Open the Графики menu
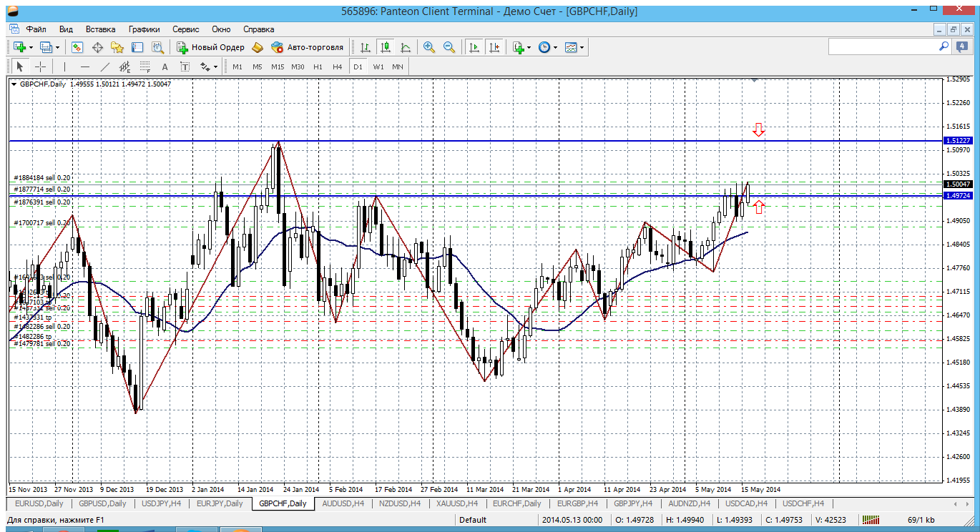The image size is (980, 532). click(x=144, y=29)
